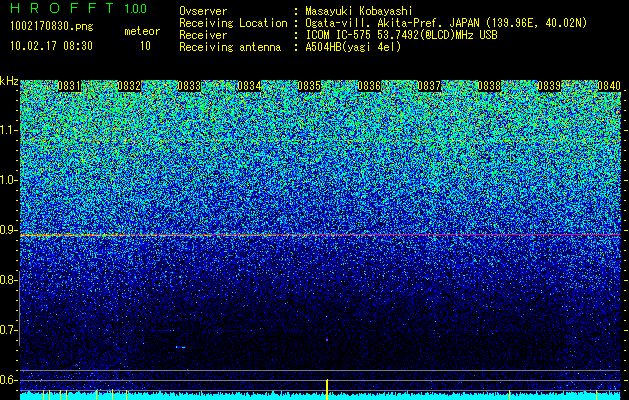The height and width of the screenshot is (400, 629).
Task: Click the 0839 time marker
Action: (549, 86)
